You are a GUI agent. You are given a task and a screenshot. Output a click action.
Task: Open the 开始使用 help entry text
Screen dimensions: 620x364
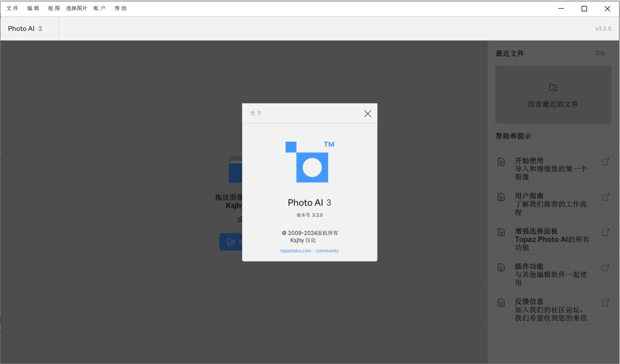tap(551, 168)
